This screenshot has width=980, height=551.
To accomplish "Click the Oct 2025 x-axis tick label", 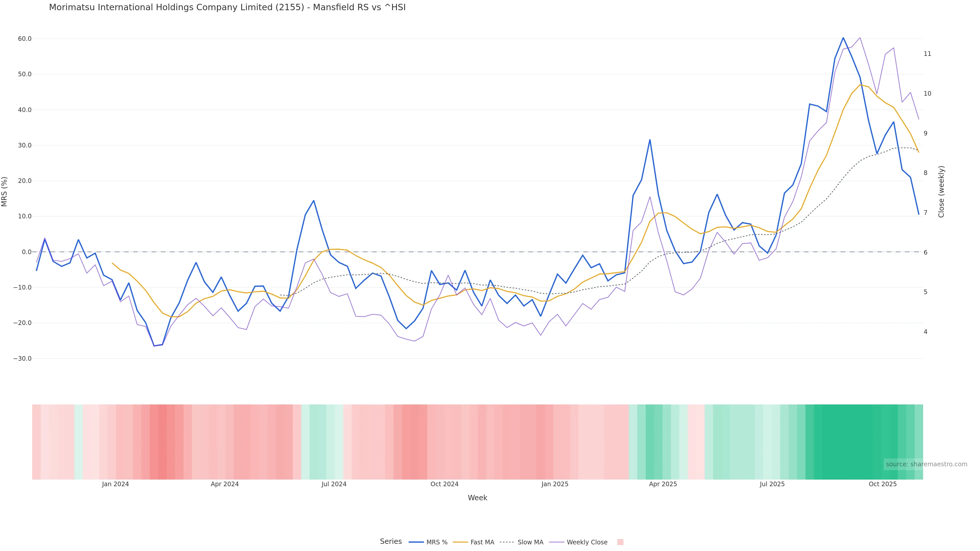I will tap(883, 484).
